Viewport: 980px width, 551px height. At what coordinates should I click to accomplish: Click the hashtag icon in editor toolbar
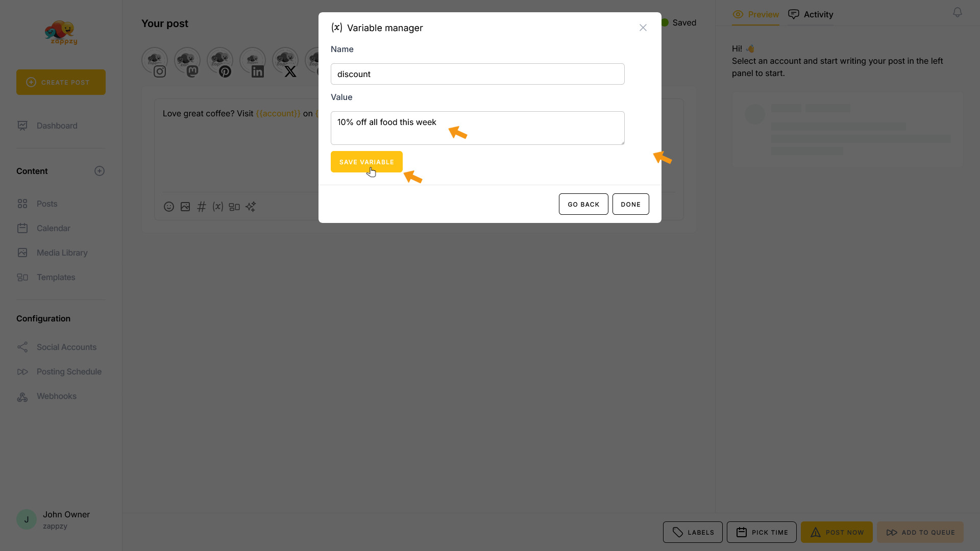(202, 207)
